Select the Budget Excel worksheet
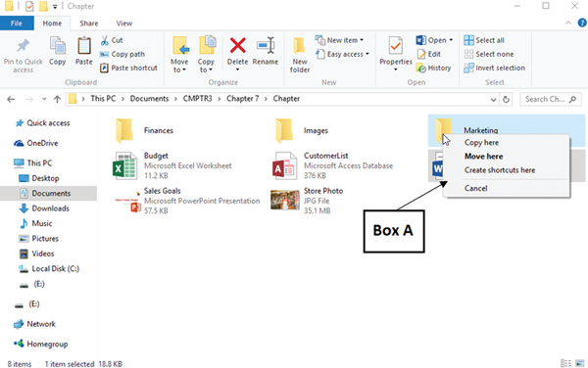 pos(172,165)
